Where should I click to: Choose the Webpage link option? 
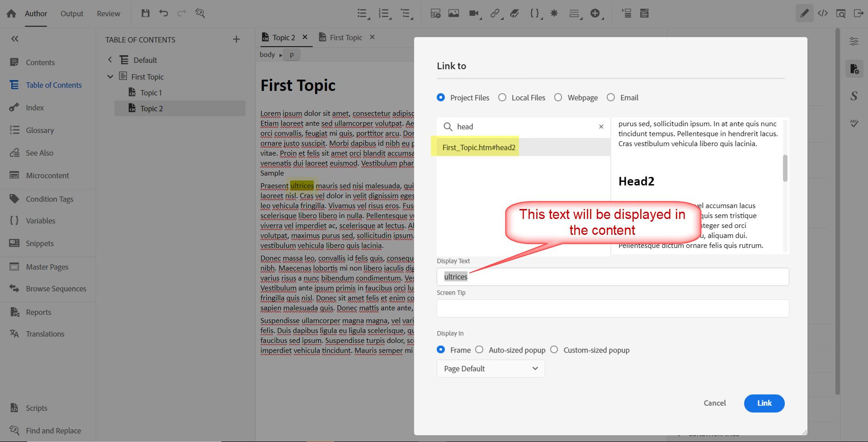558,97
